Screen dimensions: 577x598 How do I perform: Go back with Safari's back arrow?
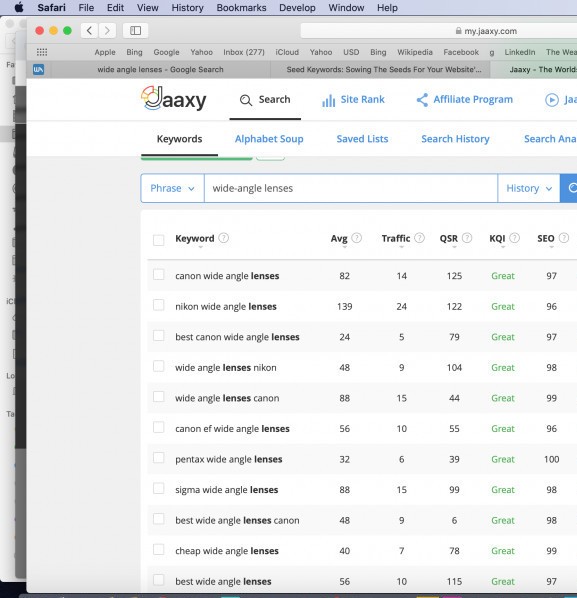click(90, 31)
